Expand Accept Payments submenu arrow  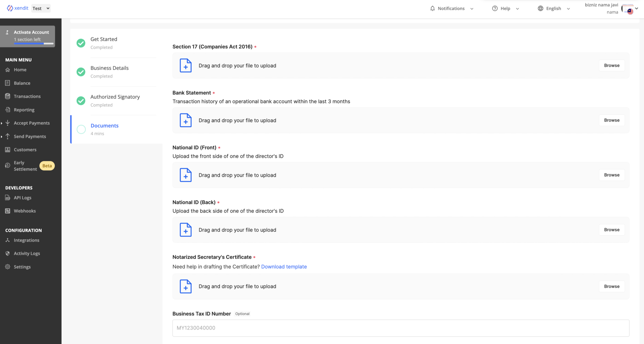point(1,123)
